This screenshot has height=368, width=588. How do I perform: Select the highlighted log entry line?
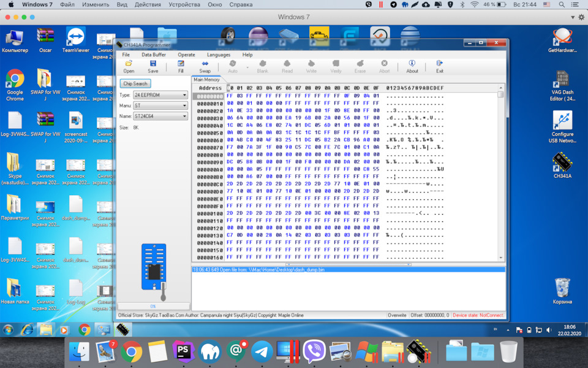(349, 270)
